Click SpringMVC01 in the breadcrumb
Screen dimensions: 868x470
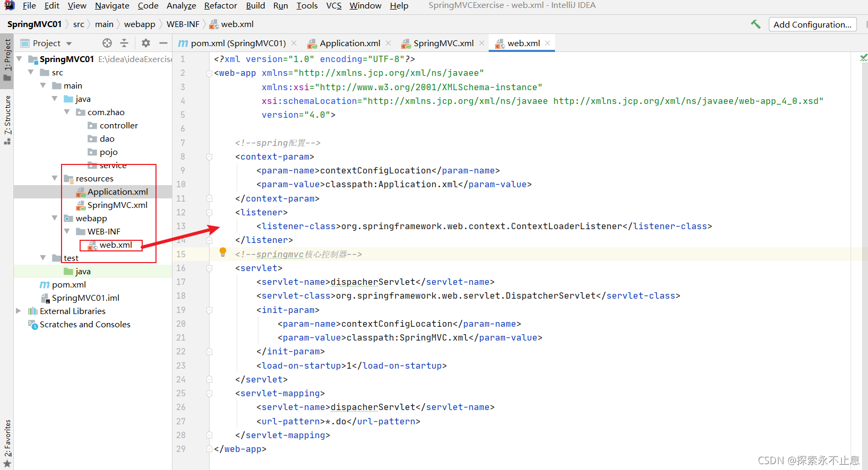pos(34,24)
